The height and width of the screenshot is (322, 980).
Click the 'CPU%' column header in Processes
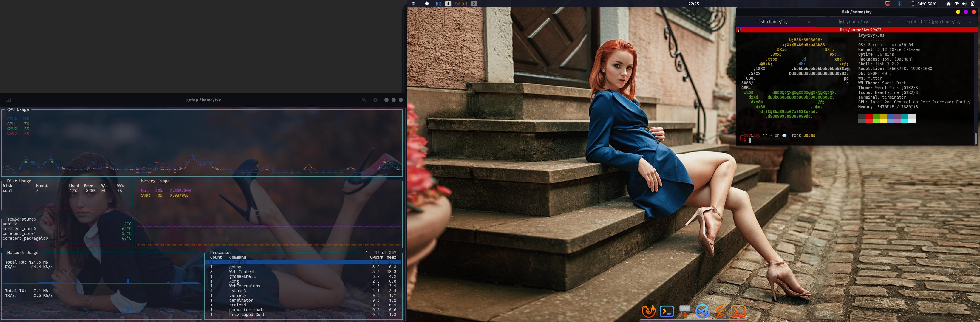pyautogui.click(x=376, y=257)
